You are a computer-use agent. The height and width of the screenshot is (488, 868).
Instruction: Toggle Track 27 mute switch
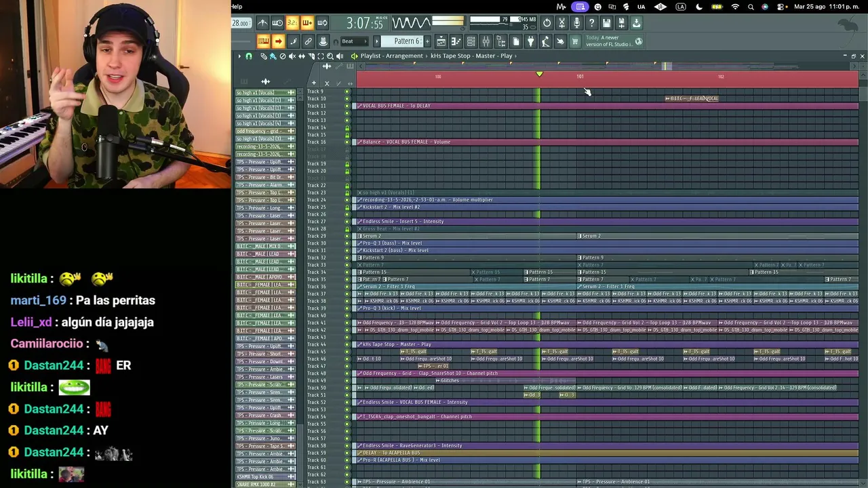tap(347, 222)
